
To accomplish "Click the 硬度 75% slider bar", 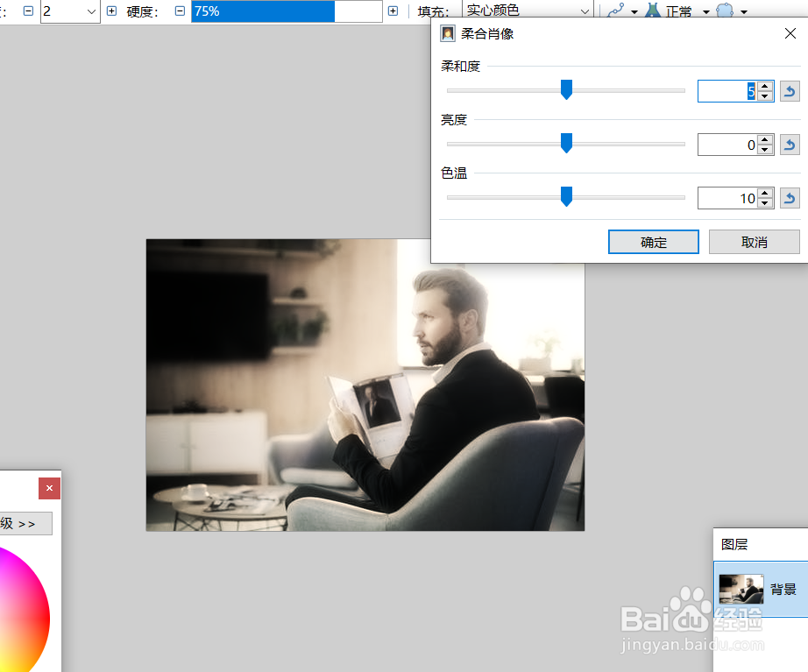I will click(287, 11).
